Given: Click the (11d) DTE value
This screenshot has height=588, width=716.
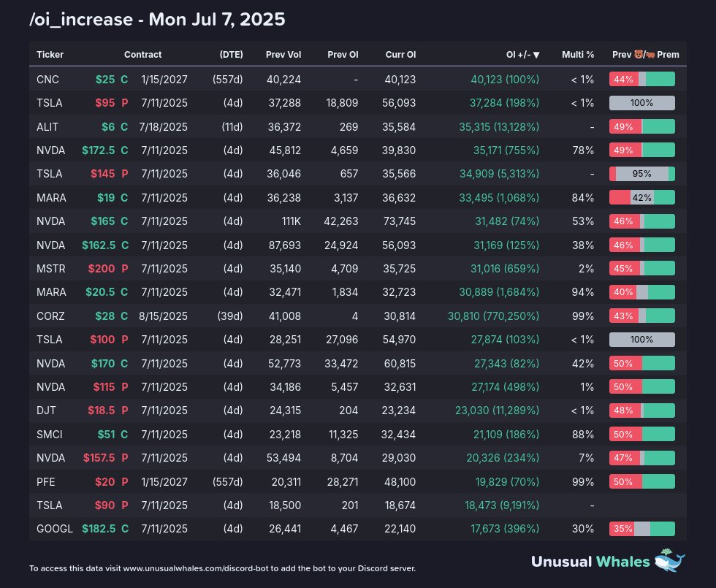Looking at the screenshot, I should pyautogui.click(x=232, y=126).
